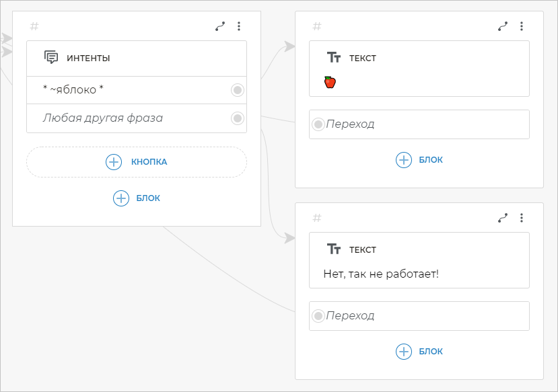Image resolution: width=558 pixels, height=392 pixels.
Task: Click the connector circle in the upper Переход field
Action: coord(318,124)
